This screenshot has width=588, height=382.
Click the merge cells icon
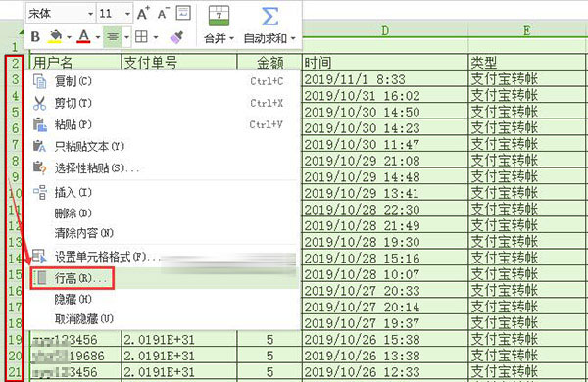(x=219, y=16)
